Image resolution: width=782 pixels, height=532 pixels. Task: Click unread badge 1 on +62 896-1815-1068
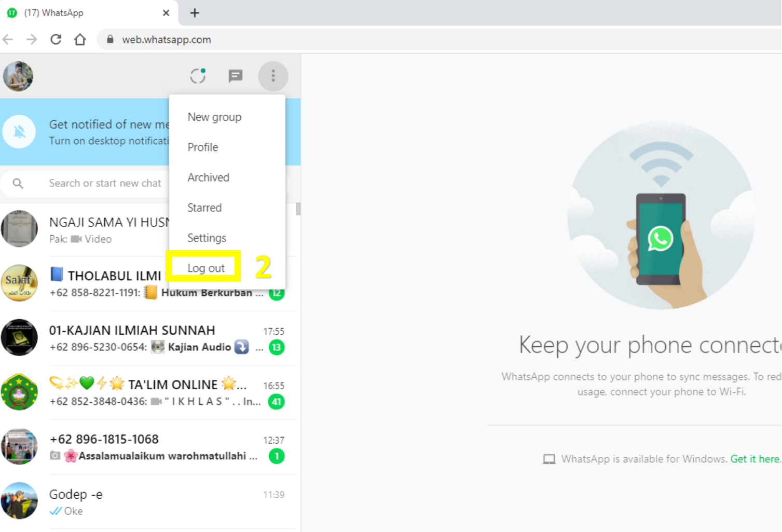pyautogui.click(x=277, y=456)
